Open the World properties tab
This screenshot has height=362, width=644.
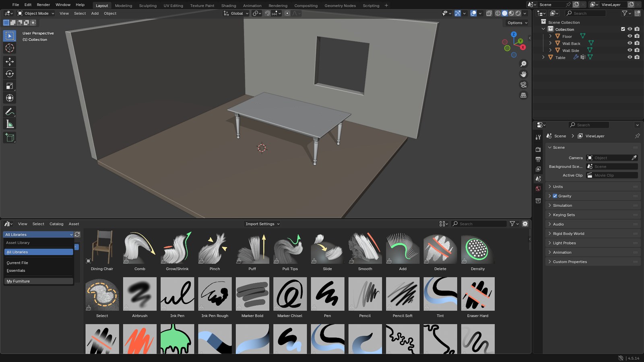coord(538,189)
